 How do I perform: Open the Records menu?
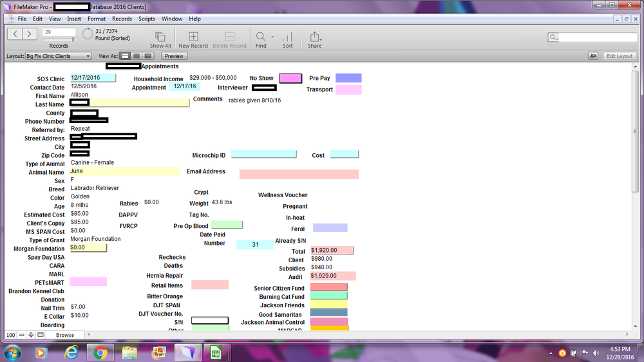122,19
